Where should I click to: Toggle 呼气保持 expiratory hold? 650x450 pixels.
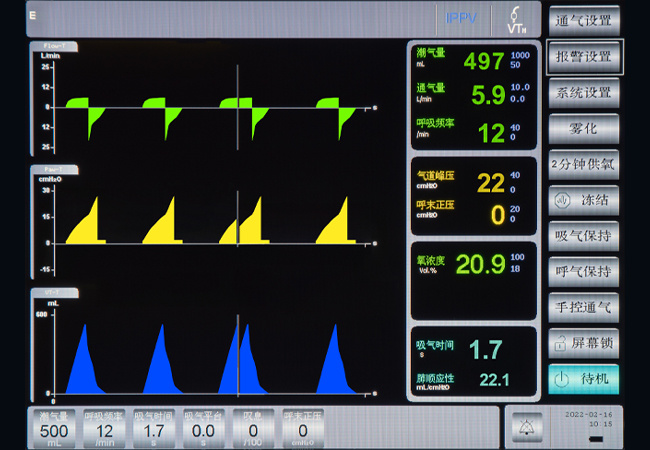(584, 272)
